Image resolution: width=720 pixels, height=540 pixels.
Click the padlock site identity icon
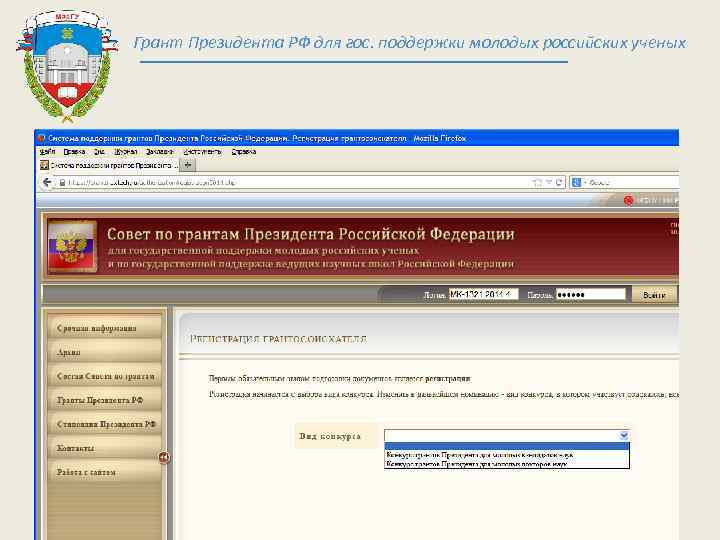(62, 182)
